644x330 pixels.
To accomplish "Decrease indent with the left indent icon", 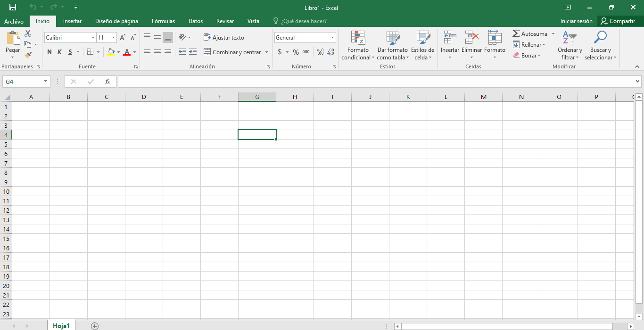I will [182, 52].
